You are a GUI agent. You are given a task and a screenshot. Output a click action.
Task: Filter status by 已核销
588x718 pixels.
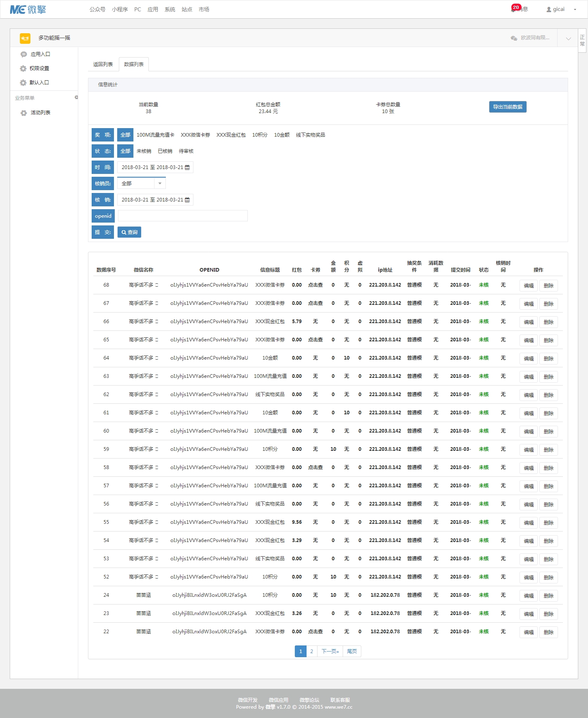pos(165,151)
